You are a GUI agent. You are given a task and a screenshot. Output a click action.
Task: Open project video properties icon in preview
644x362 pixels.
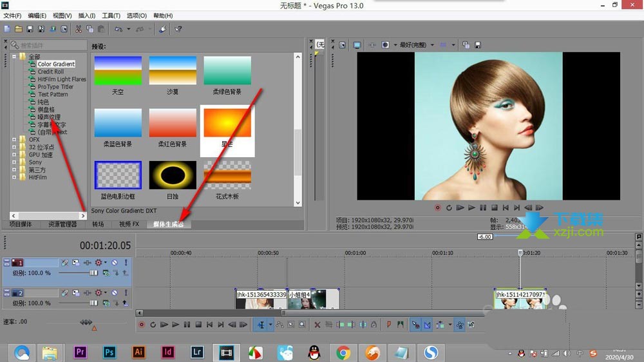(342, 45)
